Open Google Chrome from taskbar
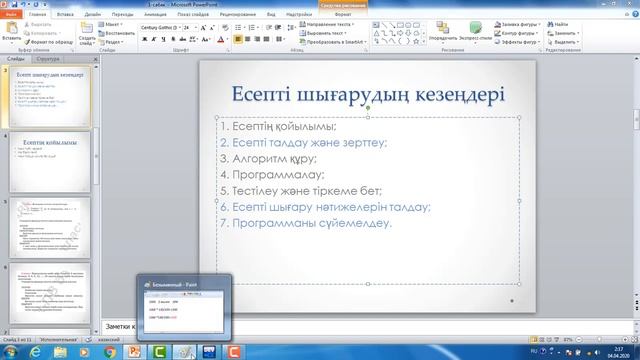Viewport: 640px width, 360px height. 109,352
